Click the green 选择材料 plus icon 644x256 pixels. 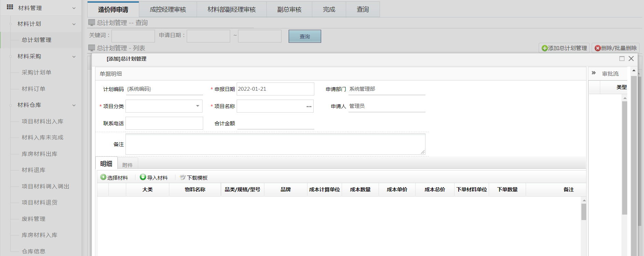103,177
